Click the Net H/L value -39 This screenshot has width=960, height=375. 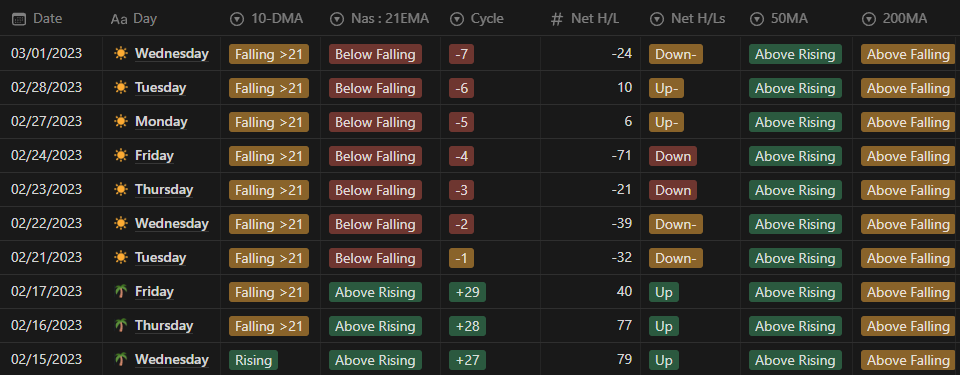pos(621,224)
